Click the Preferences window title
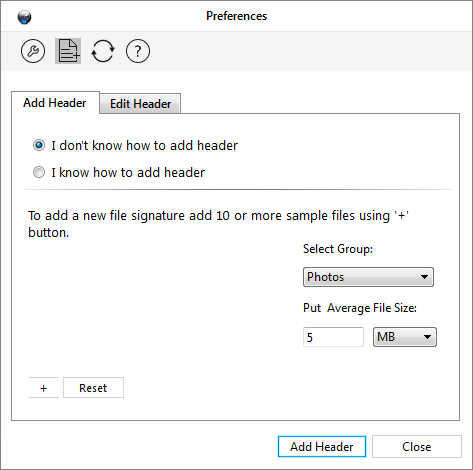473x470 pixels. click(236, 16)
